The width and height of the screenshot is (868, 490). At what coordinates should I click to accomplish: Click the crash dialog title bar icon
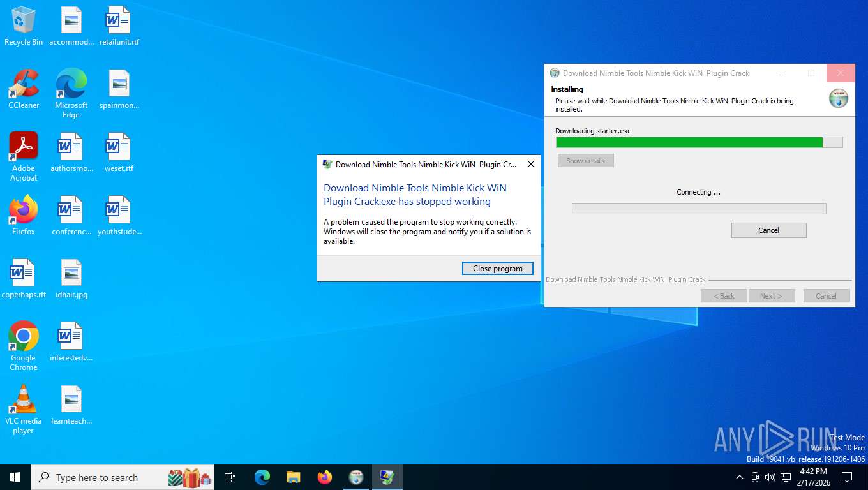tap(327, 164)
